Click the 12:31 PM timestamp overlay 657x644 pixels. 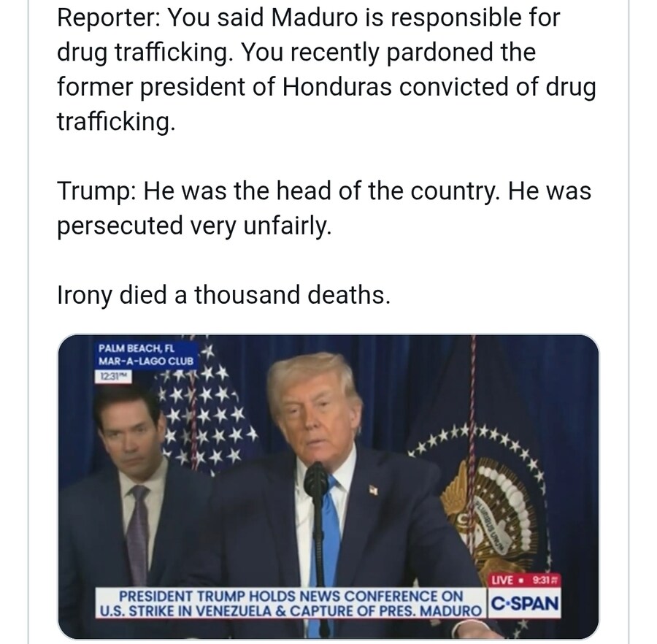[111, 376]
